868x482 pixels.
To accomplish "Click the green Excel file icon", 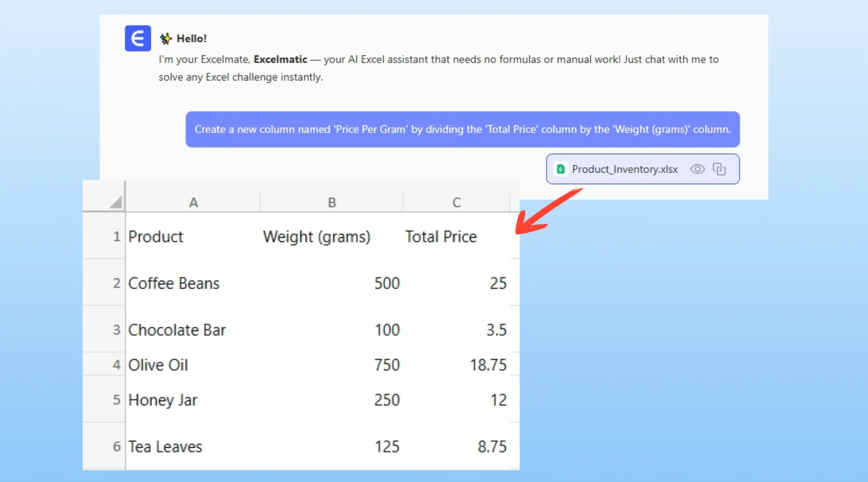I will coord(561,169).
